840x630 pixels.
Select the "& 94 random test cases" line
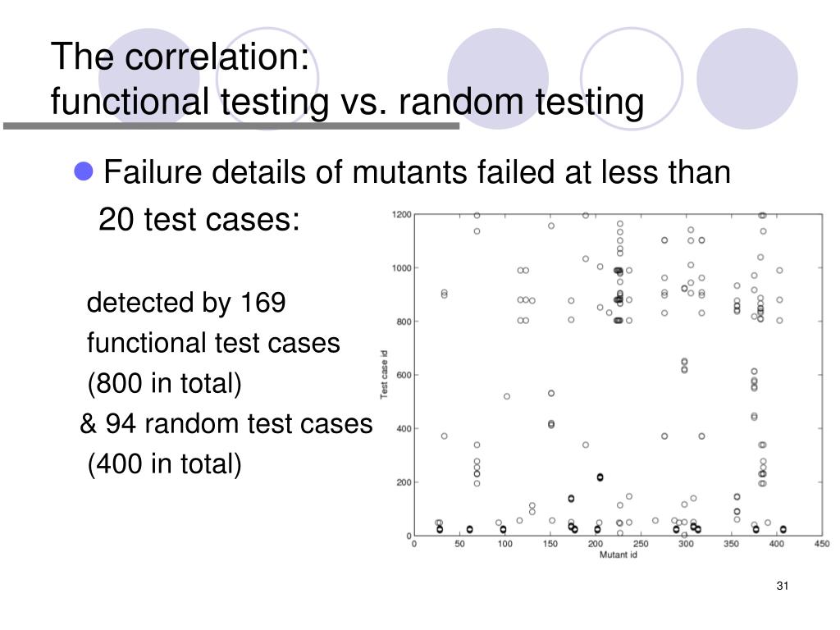click(x=226, y=423)
